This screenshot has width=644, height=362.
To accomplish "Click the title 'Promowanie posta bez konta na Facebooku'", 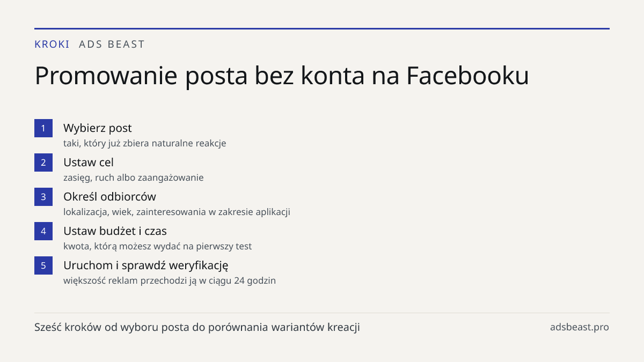I will coord(282,76).
